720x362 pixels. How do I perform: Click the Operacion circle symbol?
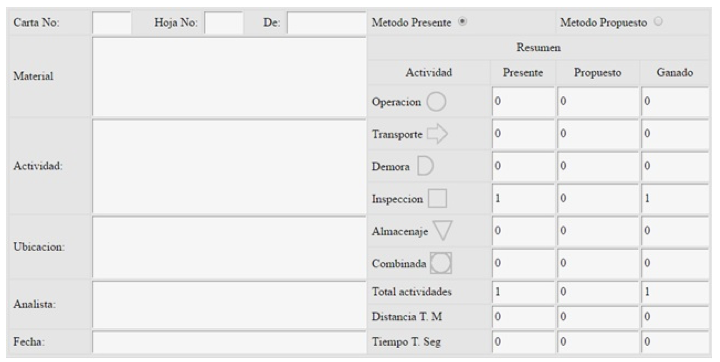point(436,102)
